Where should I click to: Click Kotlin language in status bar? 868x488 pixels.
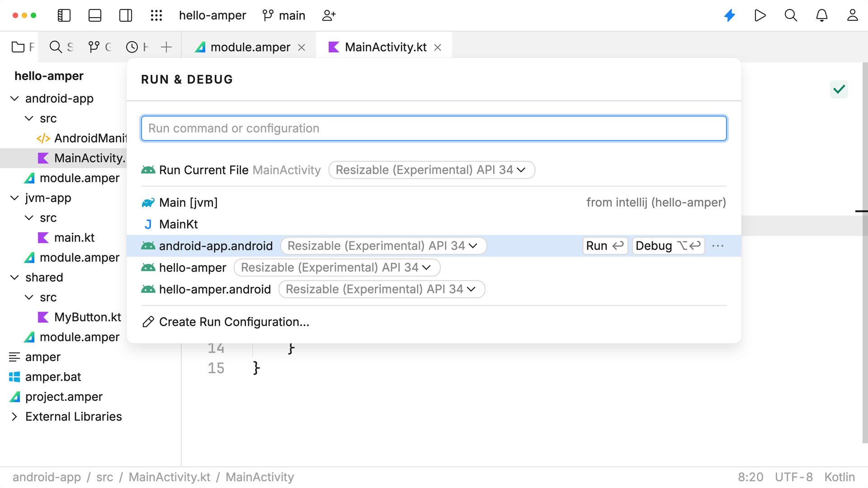pos(840,477)
